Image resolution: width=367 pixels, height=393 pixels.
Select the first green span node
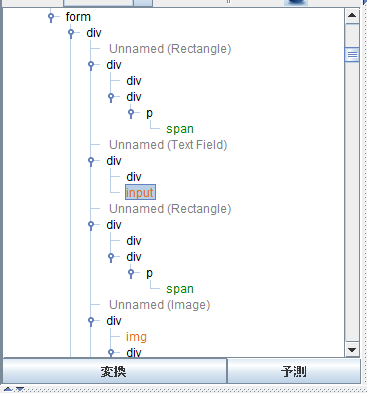click(x=180, y=129)
